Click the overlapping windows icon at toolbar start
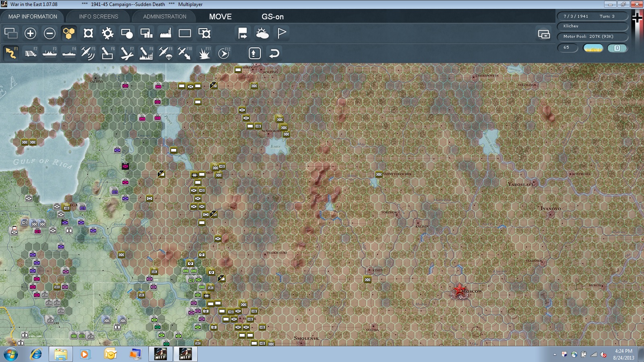This screenshot has height=362, width=644. 11,33
